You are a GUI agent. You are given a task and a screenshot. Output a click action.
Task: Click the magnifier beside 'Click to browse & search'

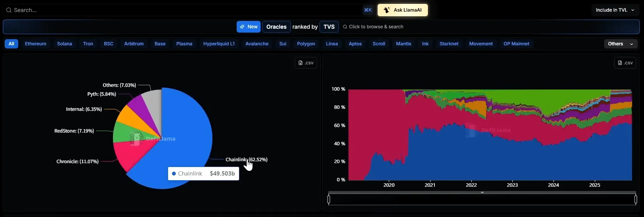tap(345, 27)
